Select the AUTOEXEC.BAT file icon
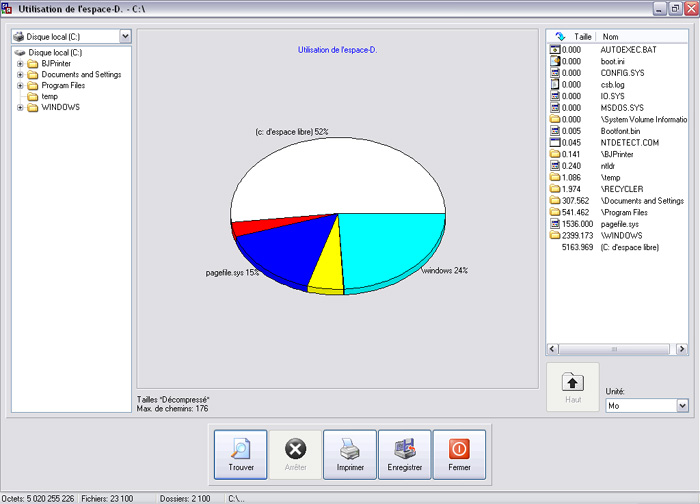The image size is (700, 504). tap(555, 48)
